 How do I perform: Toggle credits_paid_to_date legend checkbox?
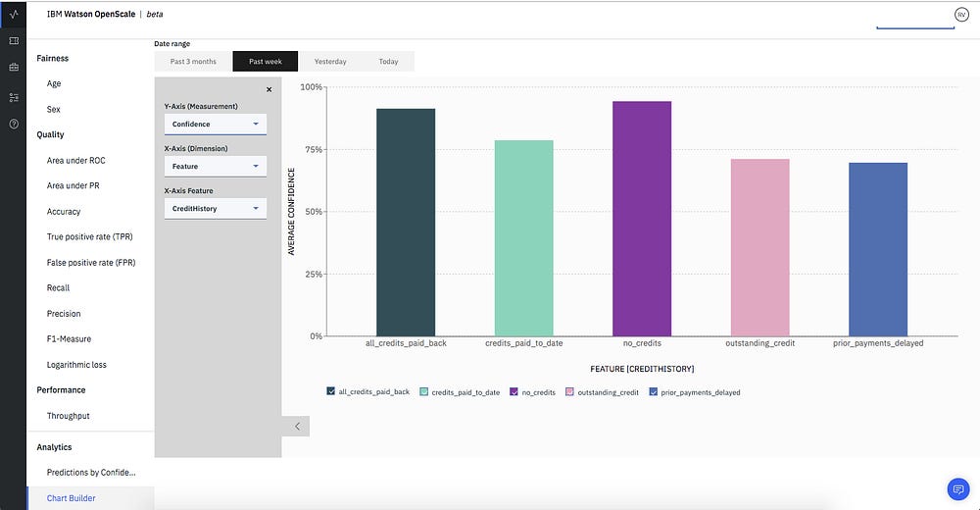tap(423, 391)
